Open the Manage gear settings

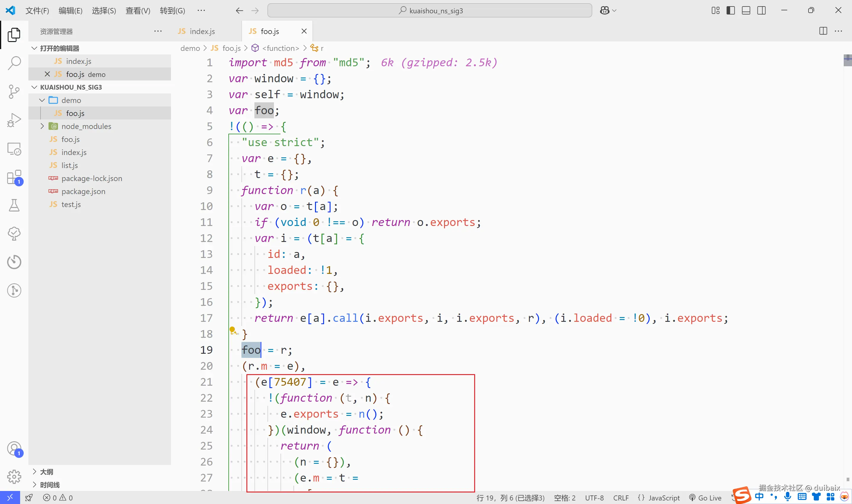(14, 476)
